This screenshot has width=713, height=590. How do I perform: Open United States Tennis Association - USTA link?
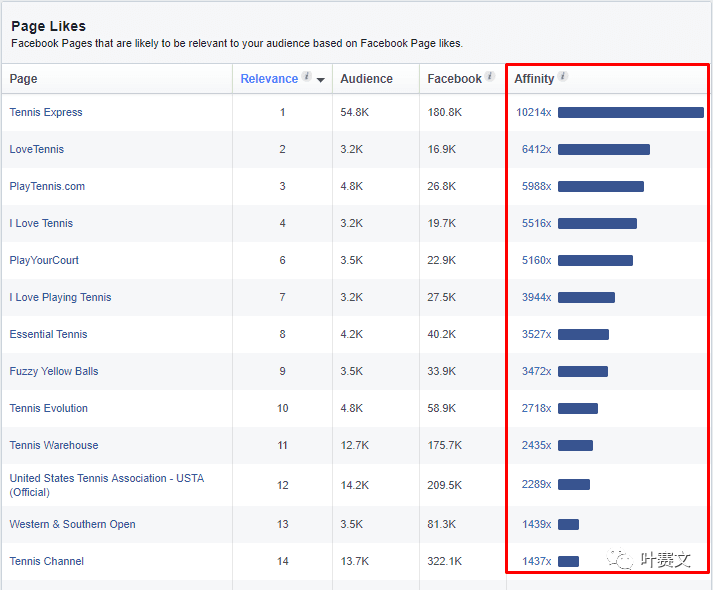click(x=107, y=485)
